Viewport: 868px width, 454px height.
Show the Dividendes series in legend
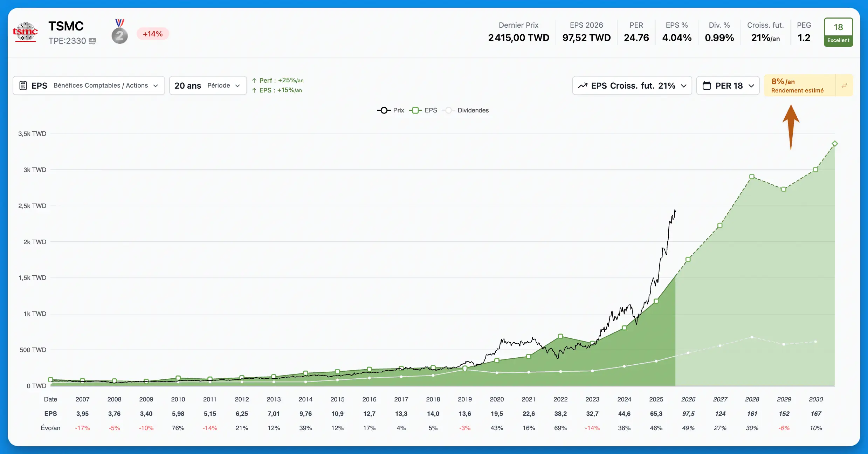pos(466,110)
